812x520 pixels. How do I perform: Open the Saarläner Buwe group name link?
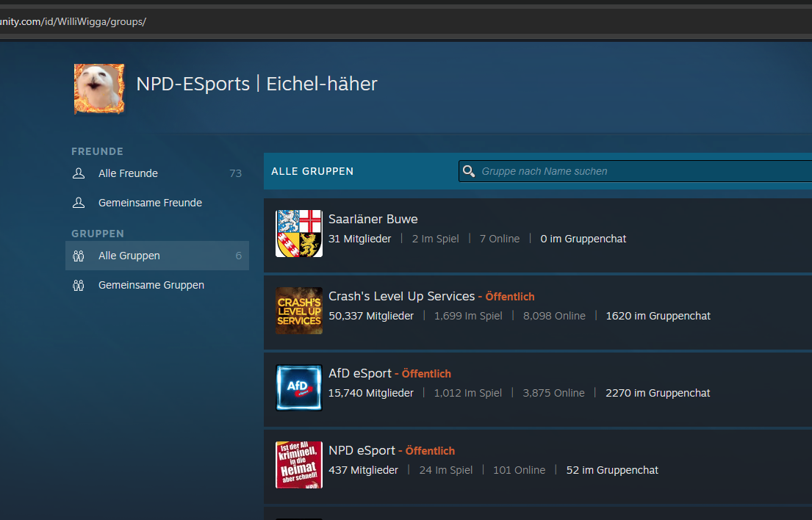373,219
